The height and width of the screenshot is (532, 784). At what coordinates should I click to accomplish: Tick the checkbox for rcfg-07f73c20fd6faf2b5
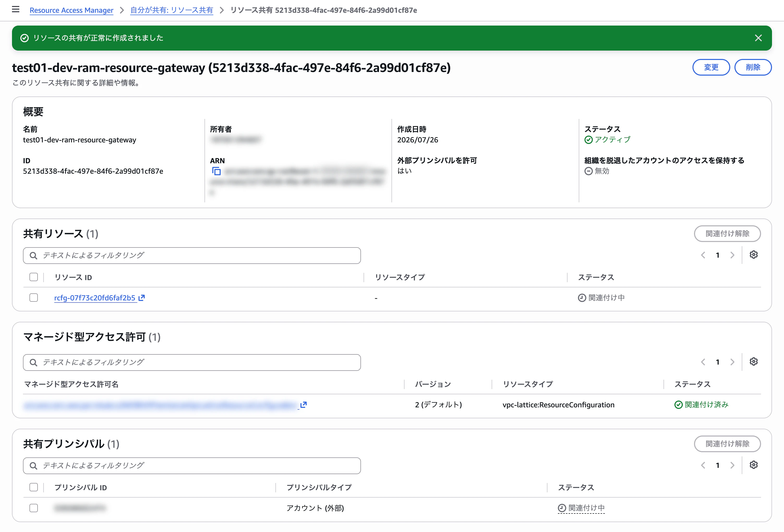click(x=33, y=298)
